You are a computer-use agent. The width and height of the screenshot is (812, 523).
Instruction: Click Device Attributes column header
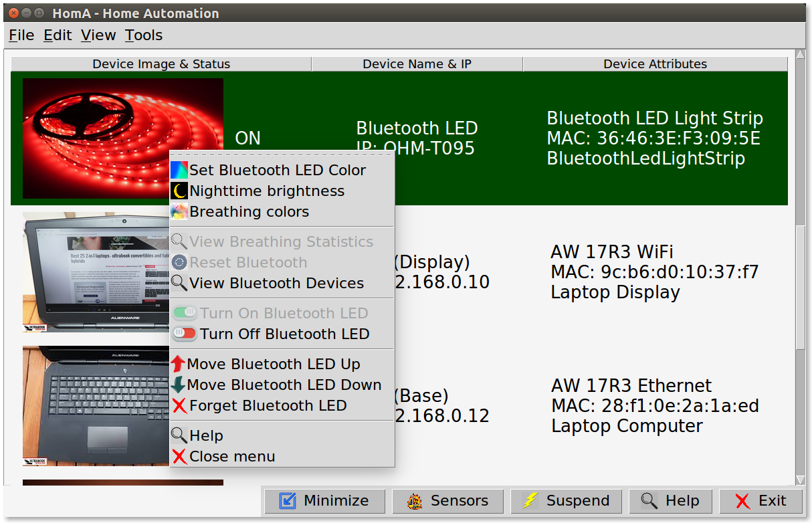click(655, 64)
